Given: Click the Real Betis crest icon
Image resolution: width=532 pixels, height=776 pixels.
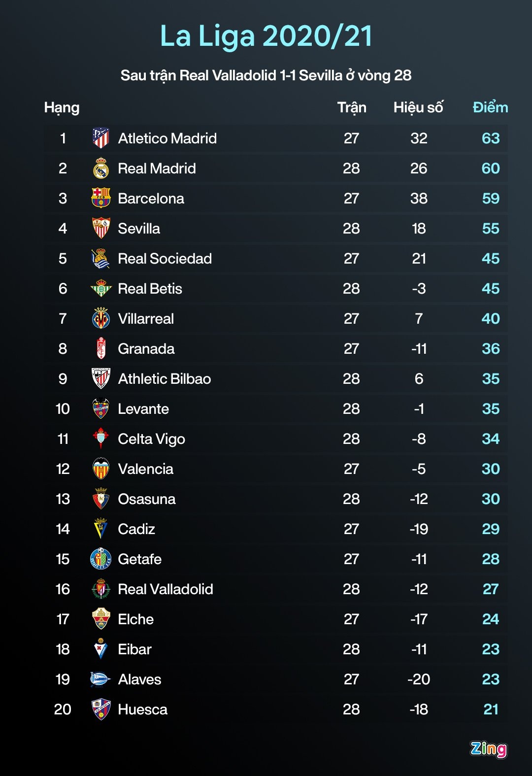Looking at the screenshot, I should (x=101, y=289).
